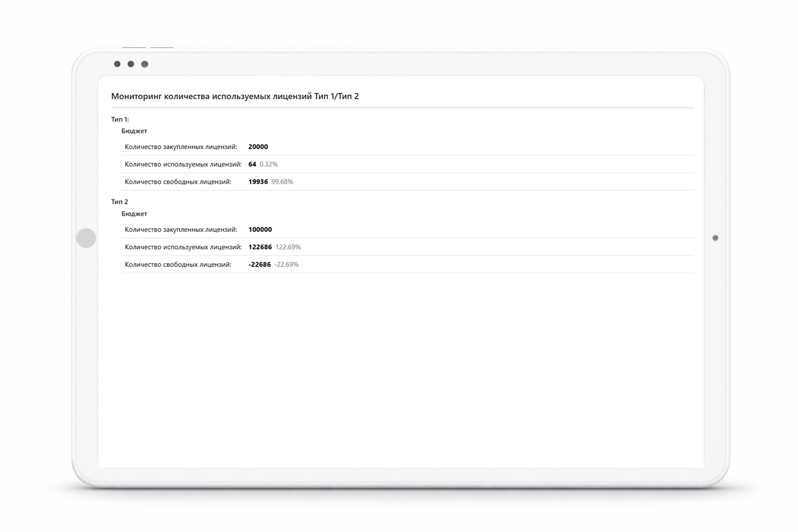Select the 100000 purchased licenses value
Viewport: 798px width, 532px height.
(x=260, y=230)
